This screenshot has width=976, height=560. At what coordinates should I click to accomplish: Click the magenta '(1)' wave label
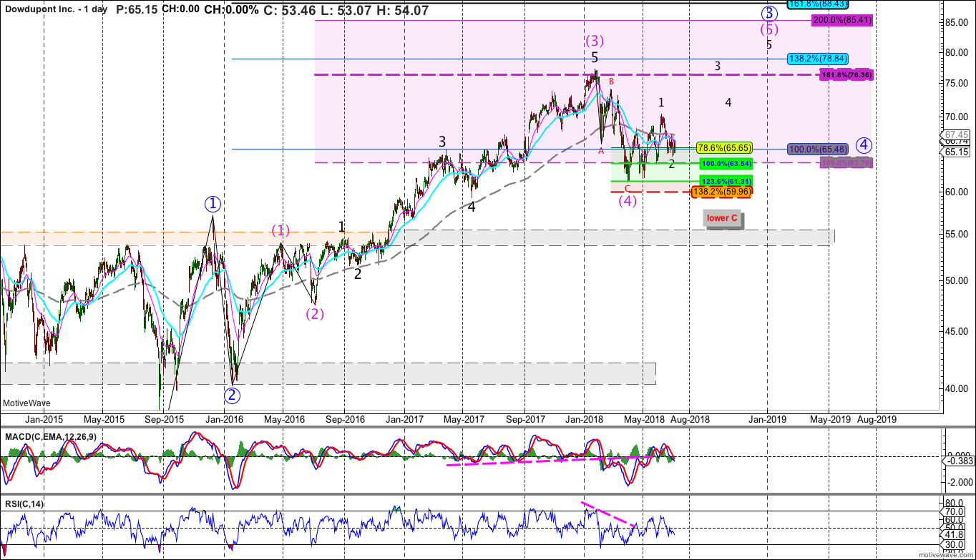pos(280,230)
